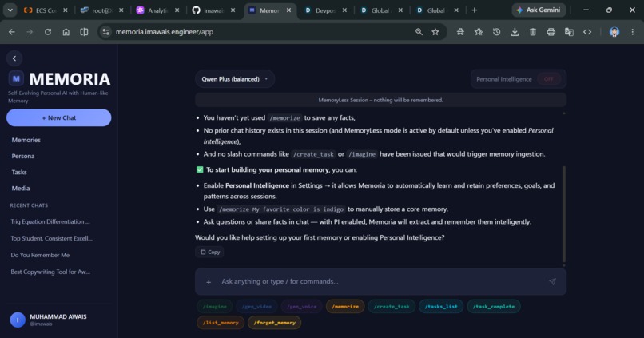This screenshot has width=644, height=338.
Task: Collapse the Memoria sidebar with the back chevron
Action: pos(14,58)
